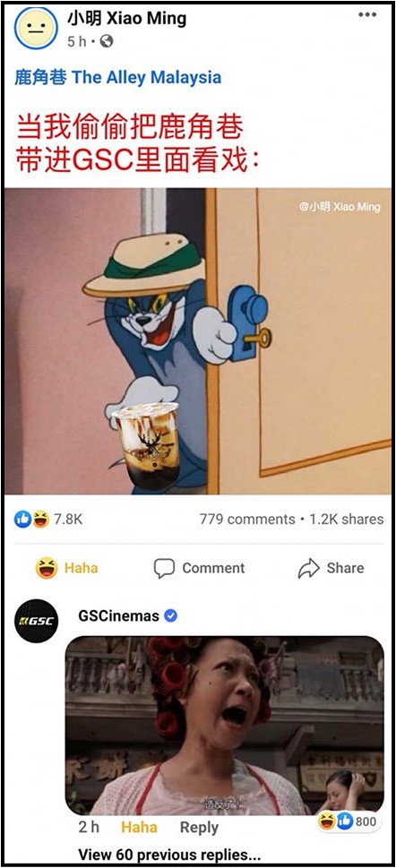
Task: Open the GSCinemas profile name
Action: click(118, 615)
